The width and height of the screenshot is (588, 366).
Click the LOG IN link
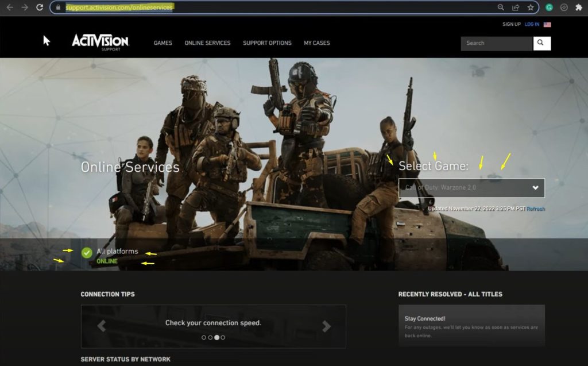[x=532, y=24]
